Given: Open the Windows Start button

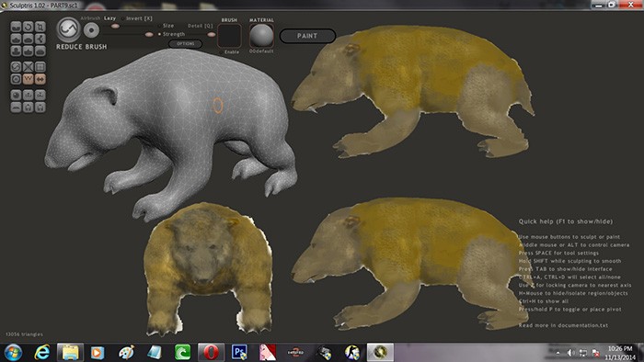Looking at the screenshot, I should pos(14,352).
